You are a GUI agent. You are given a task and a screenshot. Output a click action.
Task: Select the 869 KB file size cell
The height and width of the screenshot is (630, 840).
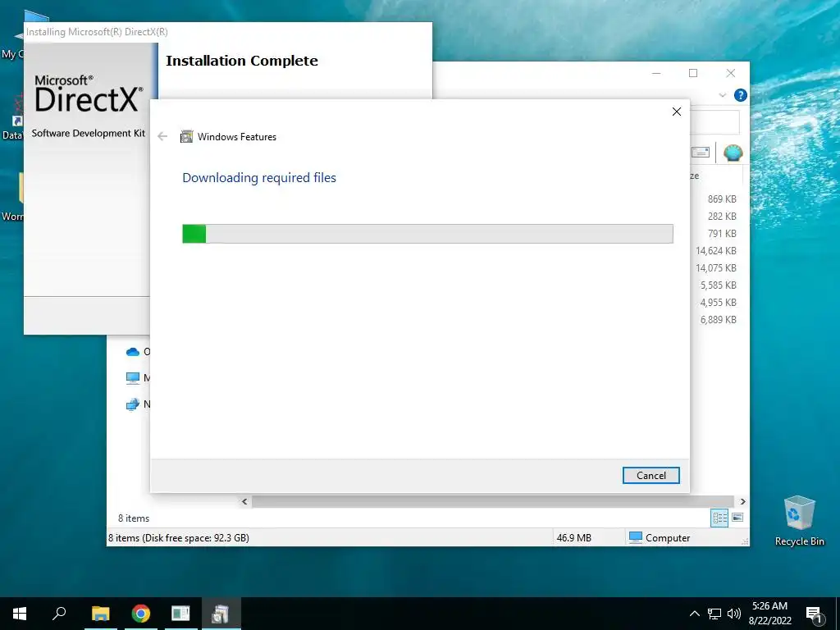pyautogui.click(x=722, y=199)
